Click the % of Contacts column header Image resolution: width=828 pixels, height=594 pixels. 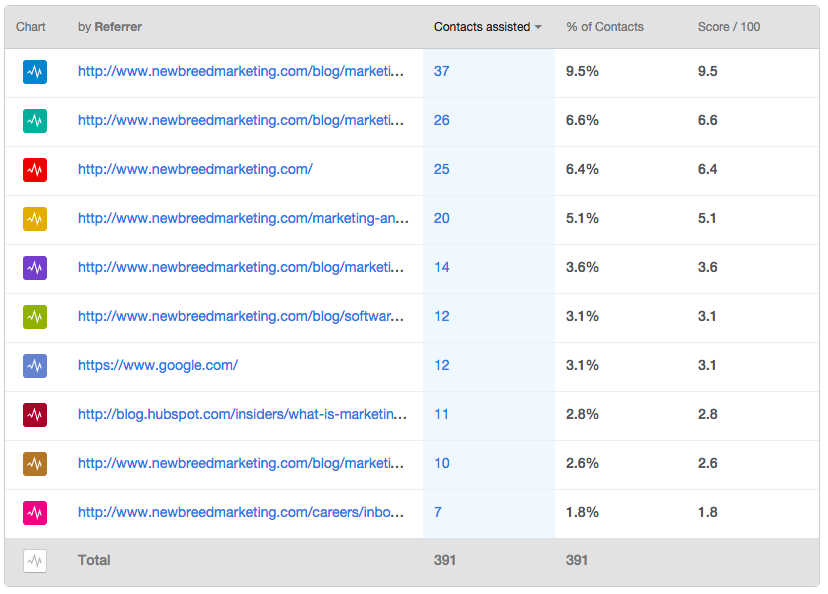point(604,27)
